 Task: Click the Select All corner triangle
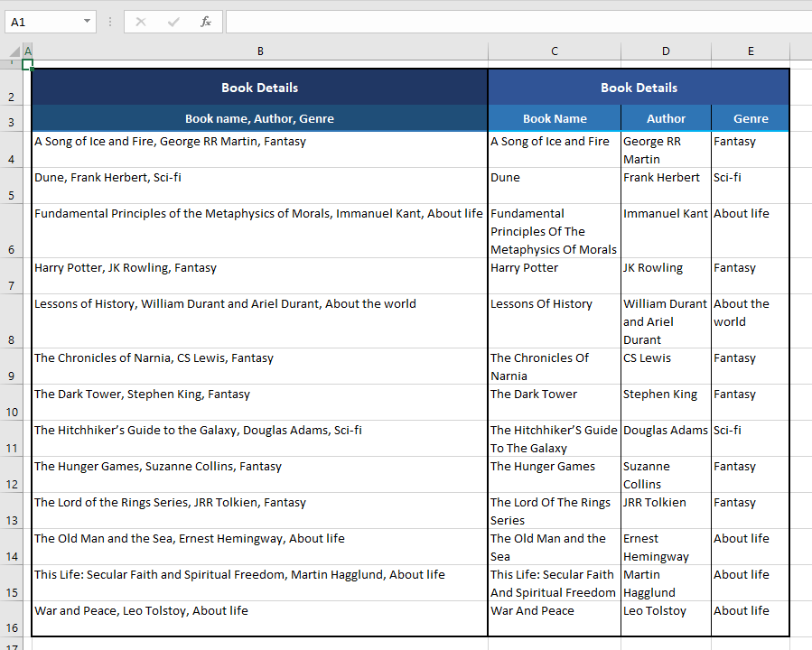pos(14,51)
